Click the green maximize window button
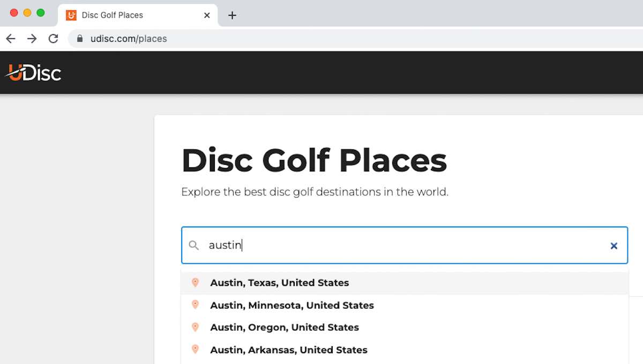This screenshot has height=364, width=643. pyautogui.click(x=41, y=13)
